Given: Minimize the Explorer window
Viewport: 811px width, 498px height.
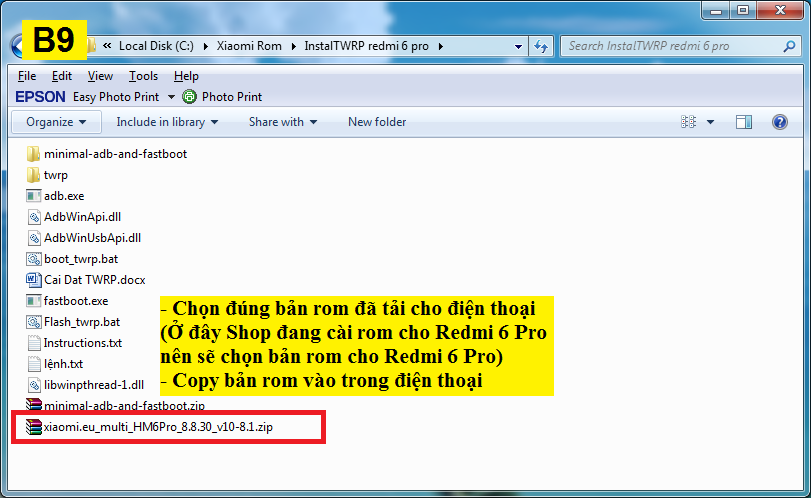Looking at the screenshot, I should click(x=716, y=10).
